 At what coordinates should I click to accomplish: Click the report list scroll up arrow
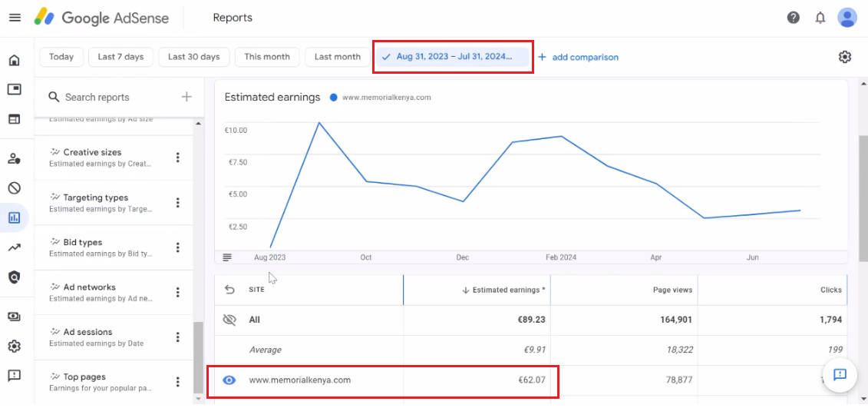click(198, 122)
